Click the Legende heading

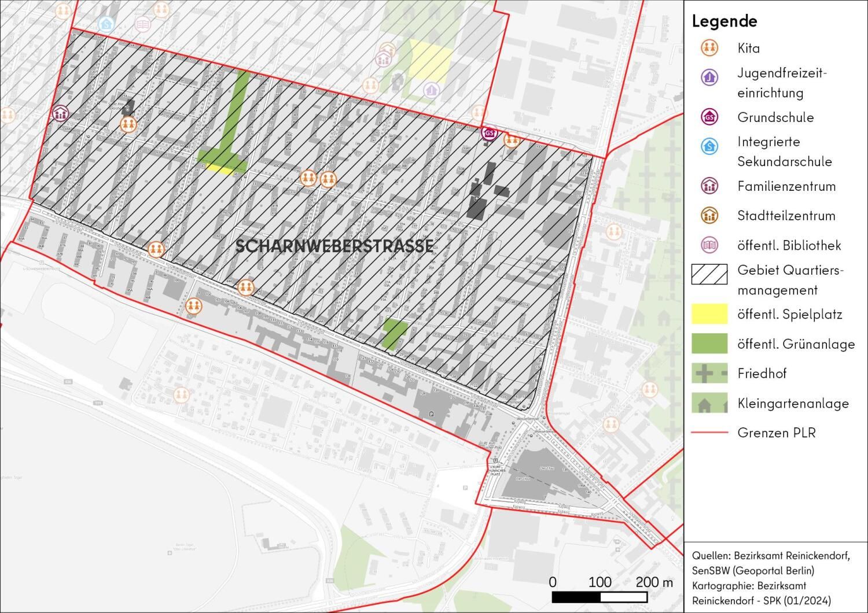pyautogui.click(x=724, y=21)
